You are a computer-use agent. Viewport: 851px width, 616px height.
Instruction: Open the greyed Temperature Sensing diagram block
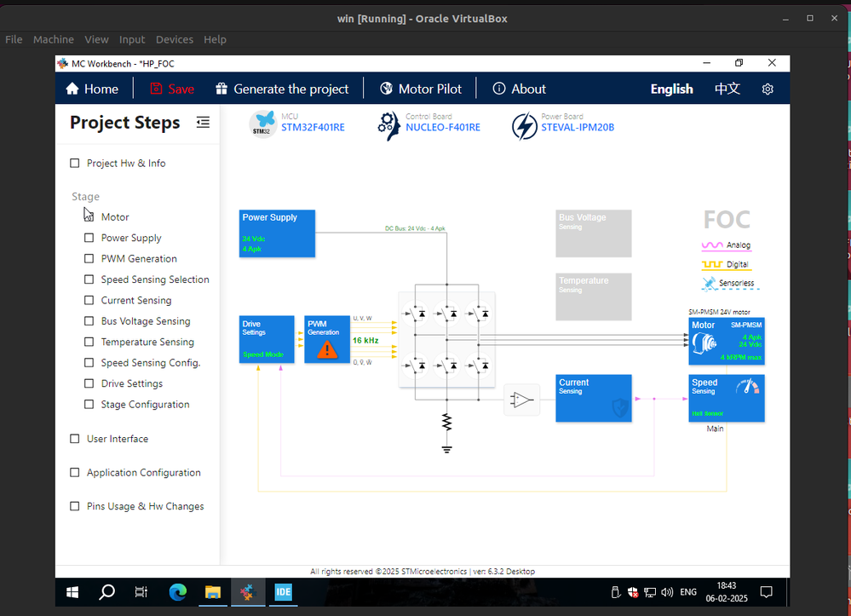tap(593, 296)
